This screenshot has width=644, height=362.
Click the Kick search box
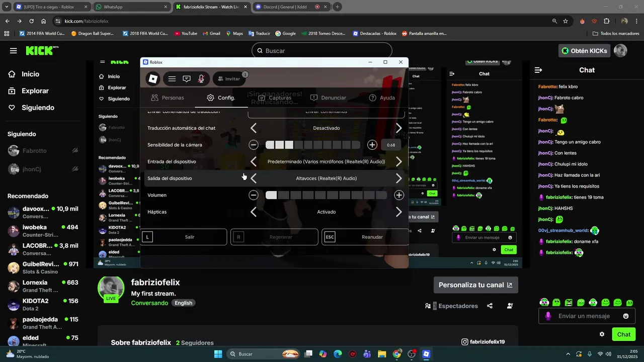tap(321, 51)
